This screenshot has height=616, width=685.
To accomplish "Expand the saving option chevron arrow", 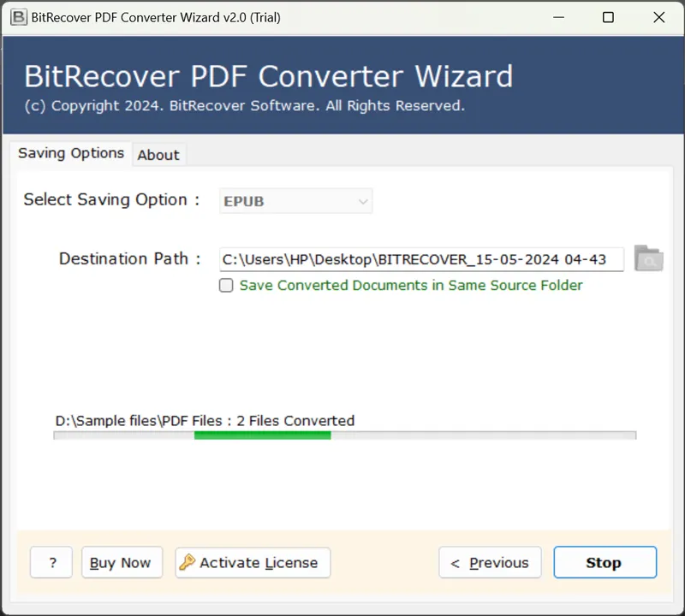I will tap(363, 202).
